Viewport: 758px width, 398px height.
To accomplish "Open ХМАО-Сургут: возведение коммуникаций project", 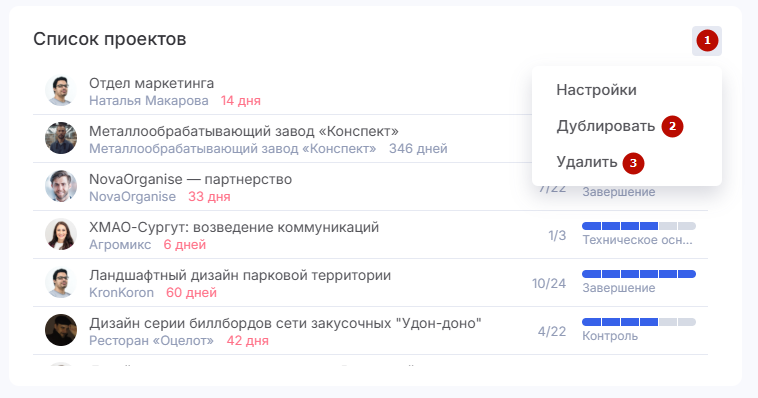I will 234,227.
